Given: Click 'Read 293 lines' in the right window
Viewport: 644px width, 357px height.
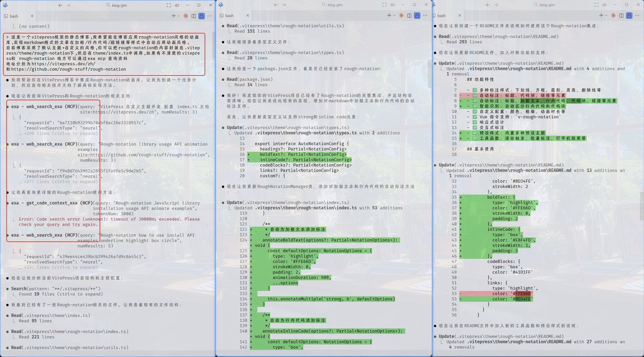Looking at the screenshot, I should (464, 42).
